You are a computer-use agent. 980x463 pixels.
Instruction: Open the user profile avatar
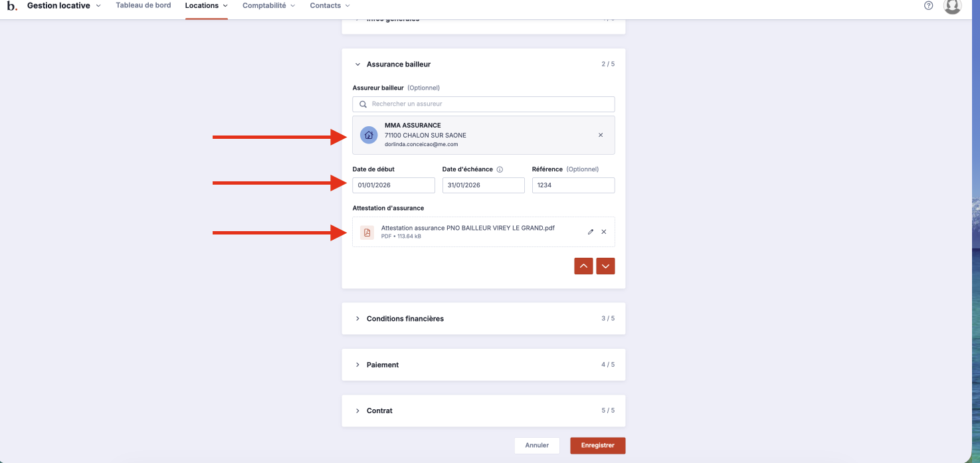pos(952,6)
